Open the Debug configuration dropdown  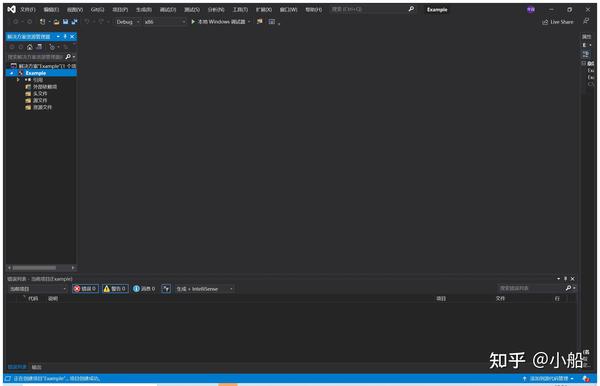(128, 22)
